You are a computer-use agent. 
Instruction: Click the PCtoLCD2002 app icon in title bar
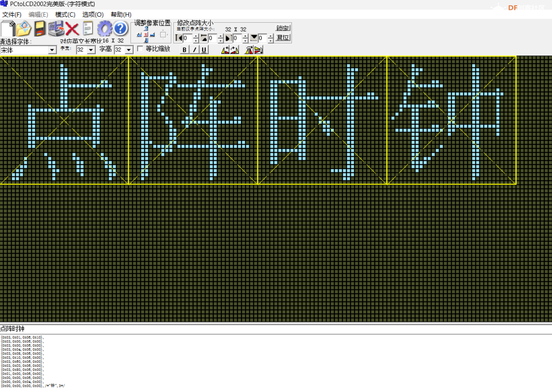coord(4,4)
